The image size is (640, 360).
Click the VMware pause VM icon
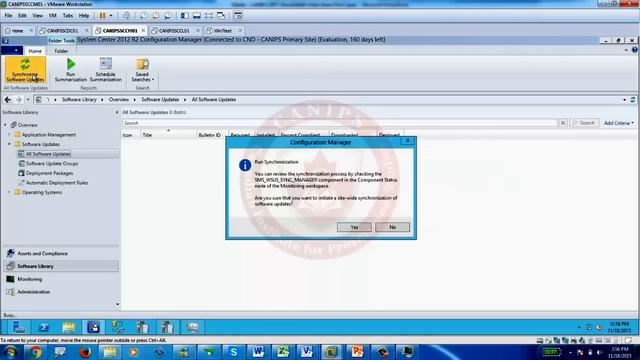click(x=102, y=16)
